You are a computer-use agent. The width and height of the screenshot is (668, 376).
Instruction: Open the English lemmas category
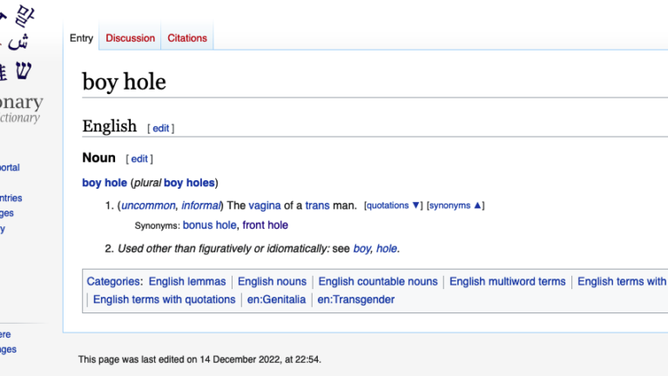(x=187, y=281)
